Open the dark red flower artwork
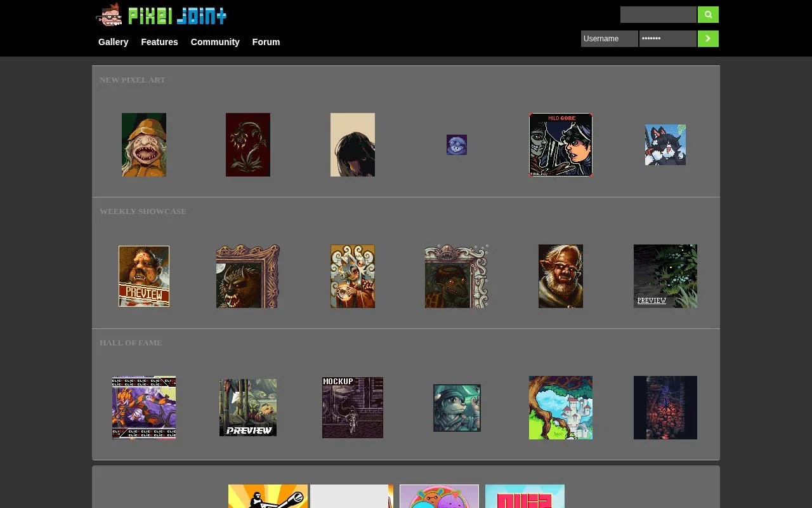The height and width of the screenshot is (508, 812). pos(248,145)
